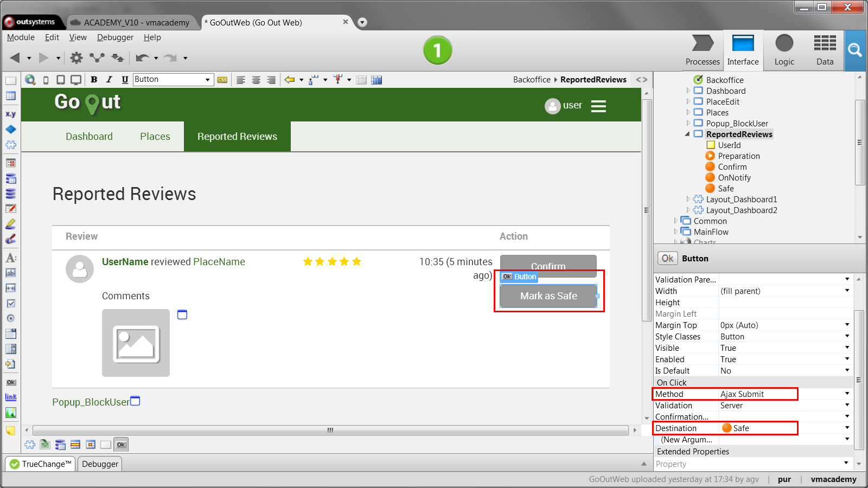Click the Popup_BlockUser link
868x488 pixels.
(x=90, y=402)
